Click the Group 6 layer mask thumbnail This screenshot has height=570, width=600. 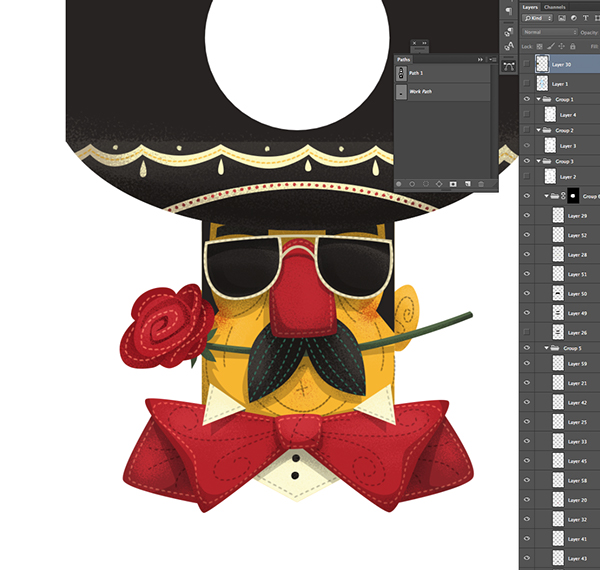[x=573, y=196]
